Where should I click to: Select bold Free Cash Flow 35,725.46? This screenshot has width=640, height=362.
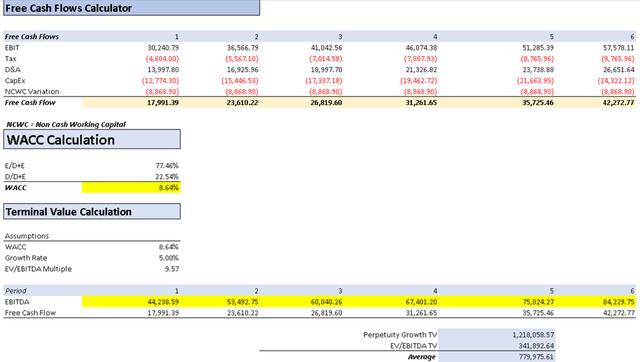point(538,102)
